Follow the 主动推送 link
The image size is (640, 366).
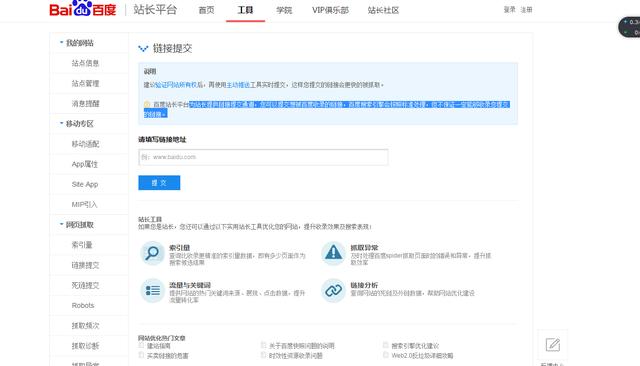click(238, 85)
